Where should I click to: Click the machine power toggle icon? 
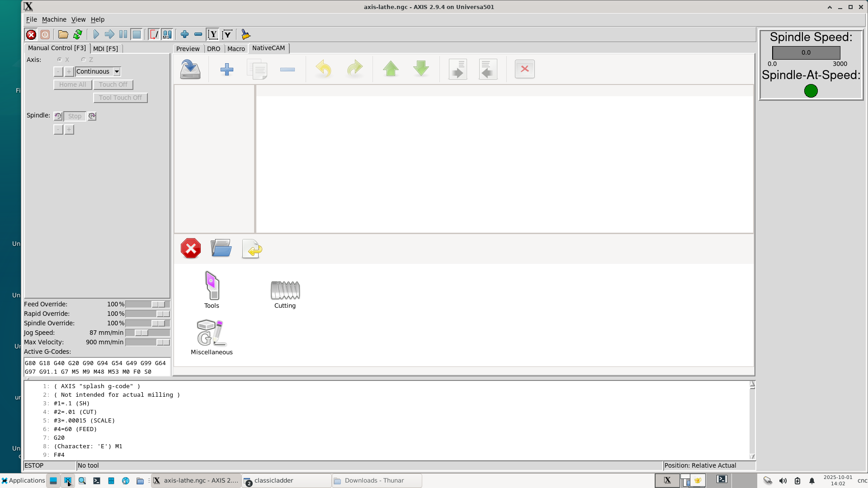(45, 34)
